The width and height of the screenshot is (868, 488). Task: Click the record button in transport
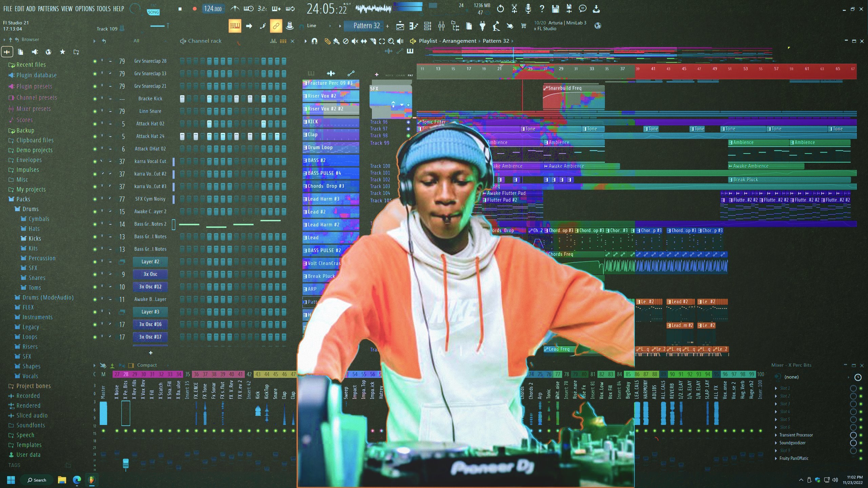click(x=195, y=9)
